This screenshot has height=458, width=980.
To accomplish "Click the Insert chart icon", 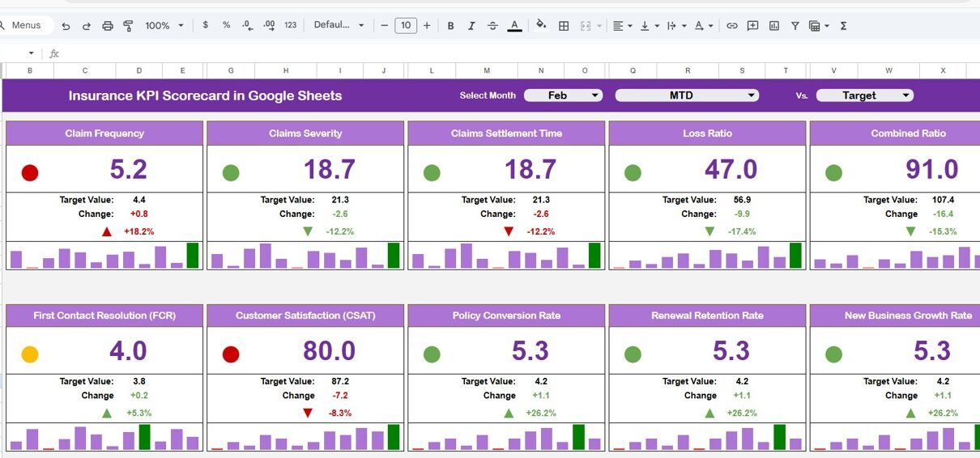I will pyautogui.click(x=773, y=26).
